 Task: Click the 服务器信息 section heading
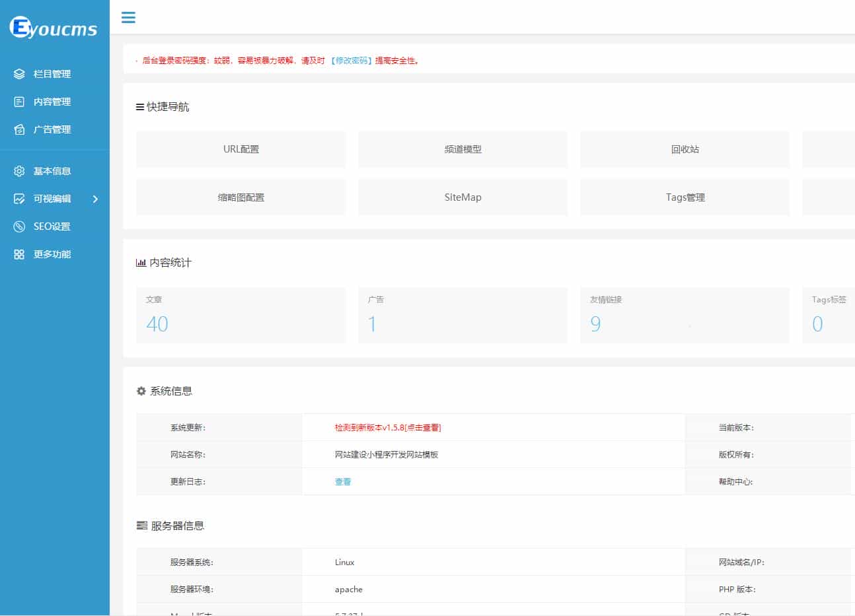(178, 526)
